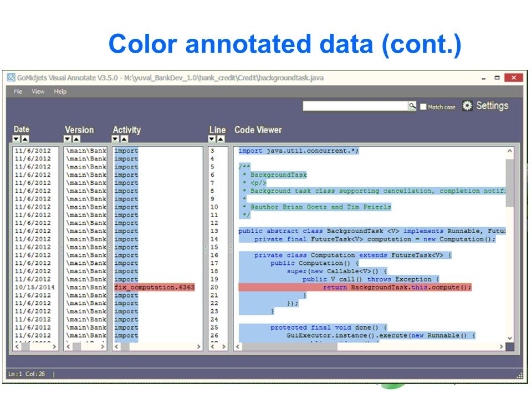Viewport: 532px width, 399px height.
Task: Click Activity list scroll left arrow
Action: [117, 346]
